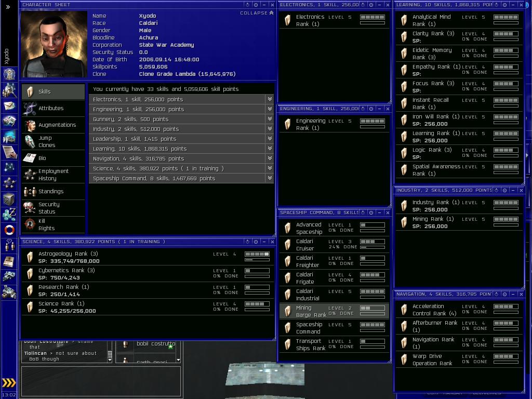Image resolution: width=532 pixels, height=399 pixels.
Task: Click the Attributes DNA icon
Action: [x=30, y=109]
